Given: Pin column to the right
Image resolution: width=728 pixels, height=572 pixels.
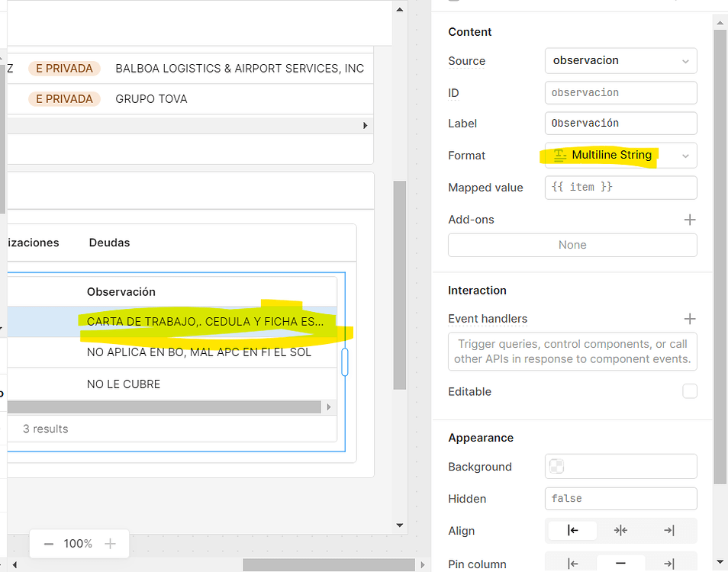Looking at the screenshot, I should (x=669, y=564).
